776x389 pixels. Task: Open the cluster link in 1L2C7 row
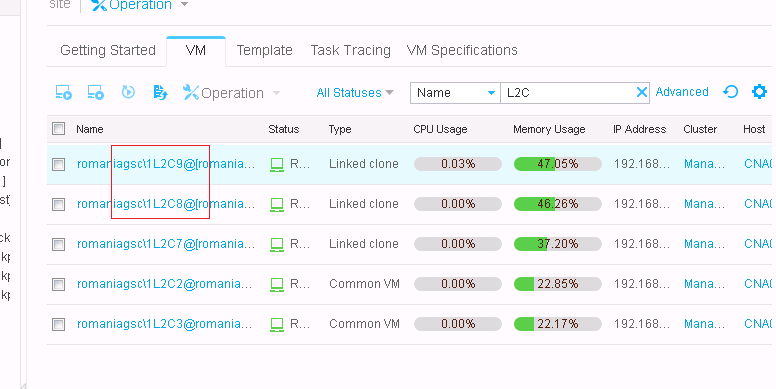tap(704, 244)
